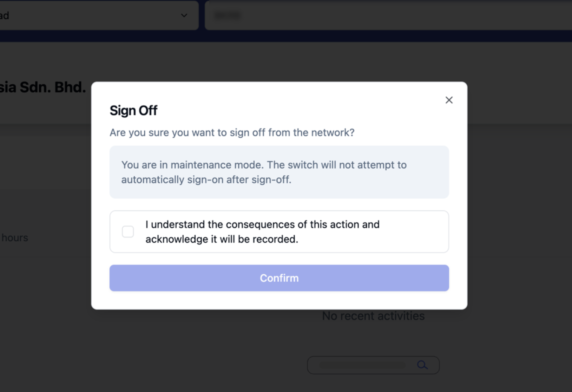Viewport: 572px width, 392px height.
Task: Click the "hours" label behind the dialog
Action: 15,238
